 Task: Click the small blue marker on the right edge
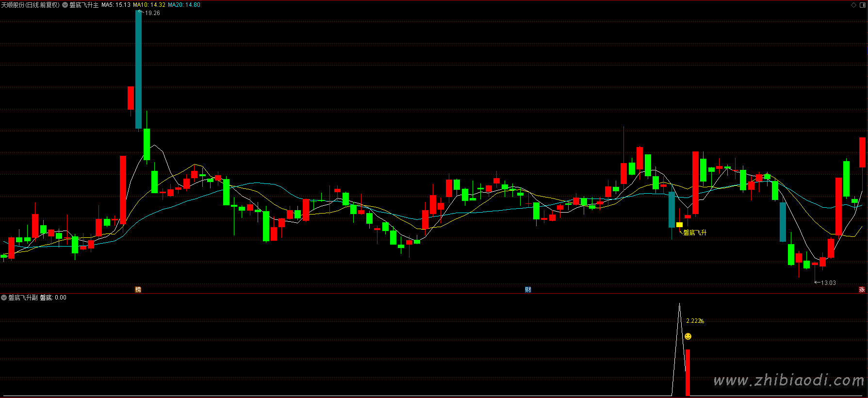point(867,50)
